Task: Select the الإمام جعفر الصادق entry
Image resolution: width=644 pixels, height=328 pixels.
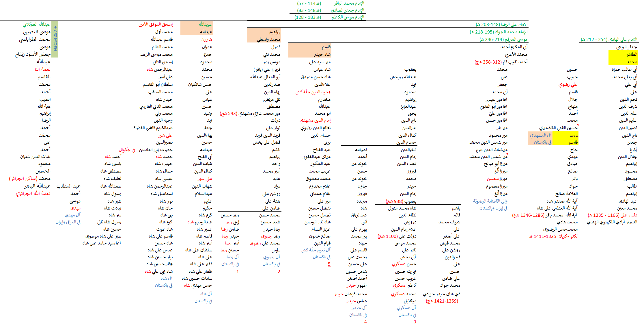Action: (347, 10)
